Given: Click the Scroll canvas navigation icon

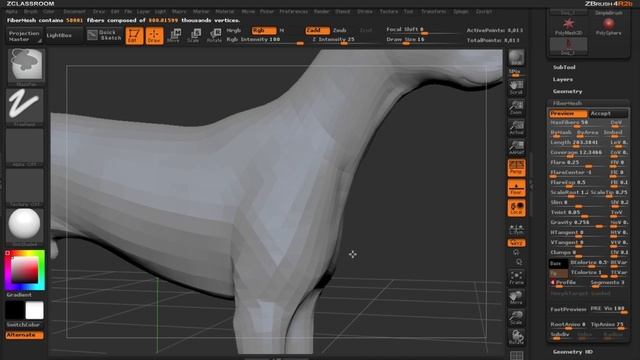Looking at the screenshot, I should pos(516,87).
